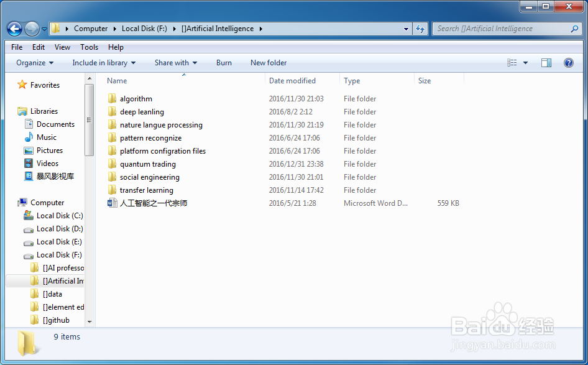Select the transfer learning folder icon
Viewport: 588px width, 365px height.
click(112, 190)
